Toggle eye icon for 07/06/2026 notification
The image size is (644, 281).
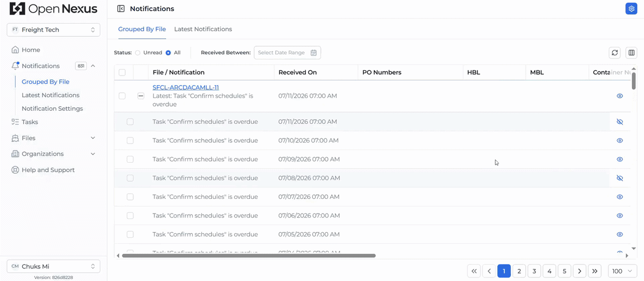pyautogui.click(x=620, y=216)
